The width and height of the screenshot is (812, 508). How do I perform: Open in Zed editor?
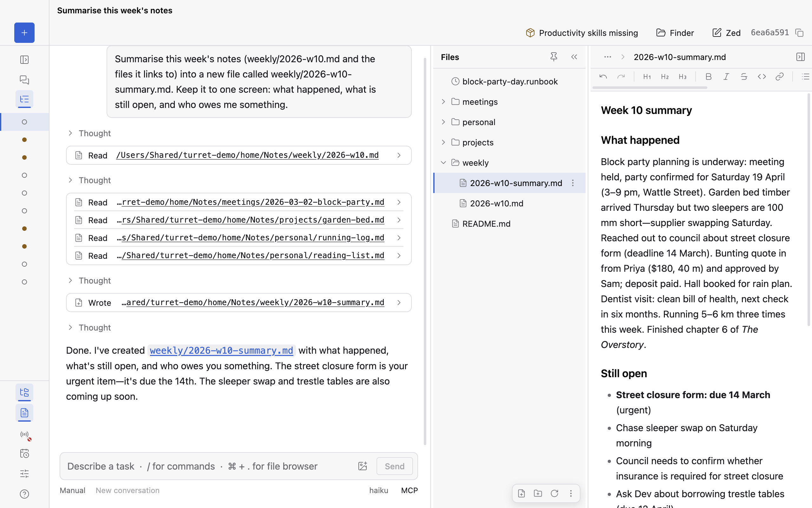(726, 33)
